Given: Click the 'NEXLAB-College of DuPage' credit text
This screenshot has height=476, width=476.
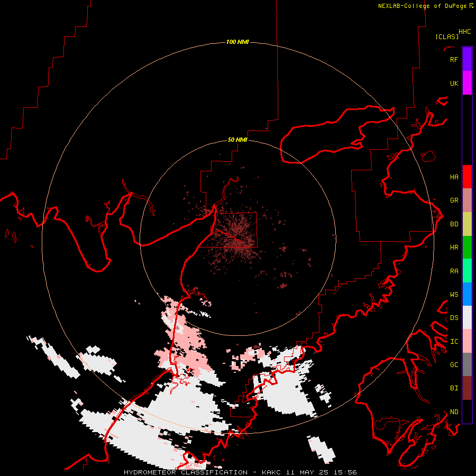Looking at the screenshot, I should [x=422, y=6].
